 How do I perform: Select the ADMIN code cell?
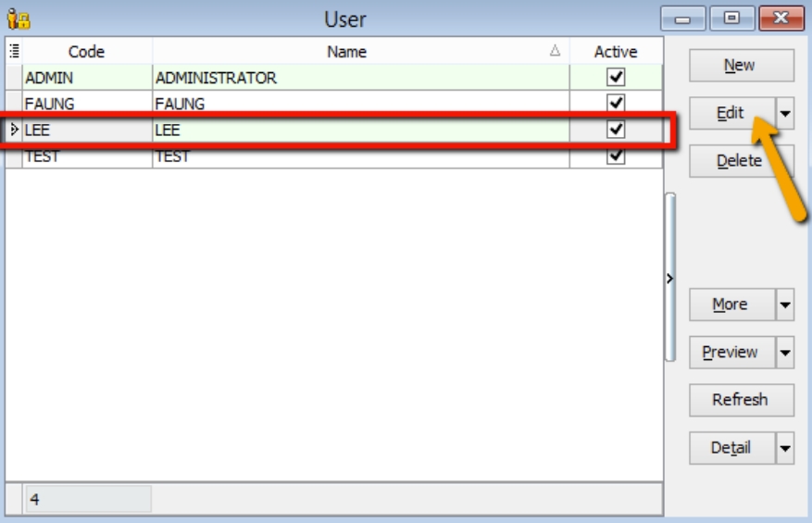[87, 78]
